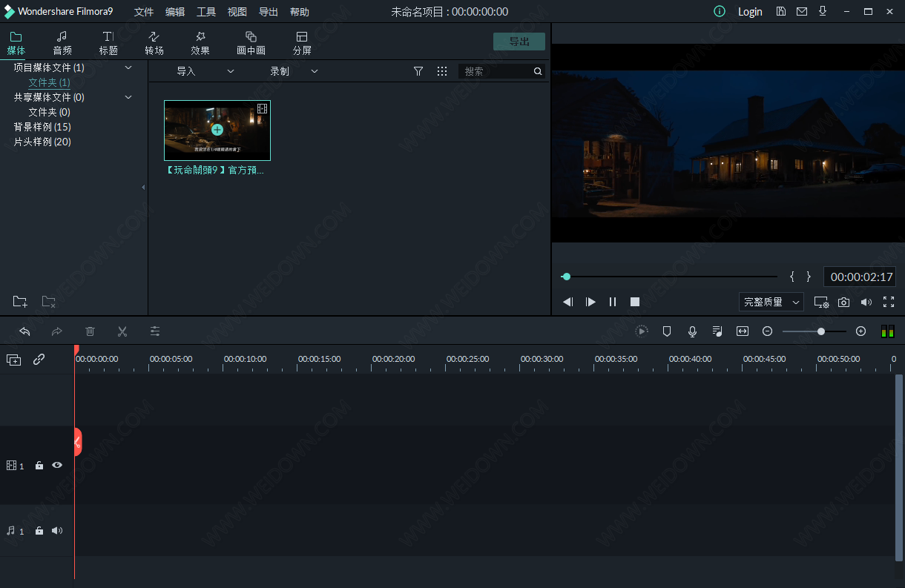Enter fullscreen preview
Screen dimensions: 905x588
click(x=889, y=302)
